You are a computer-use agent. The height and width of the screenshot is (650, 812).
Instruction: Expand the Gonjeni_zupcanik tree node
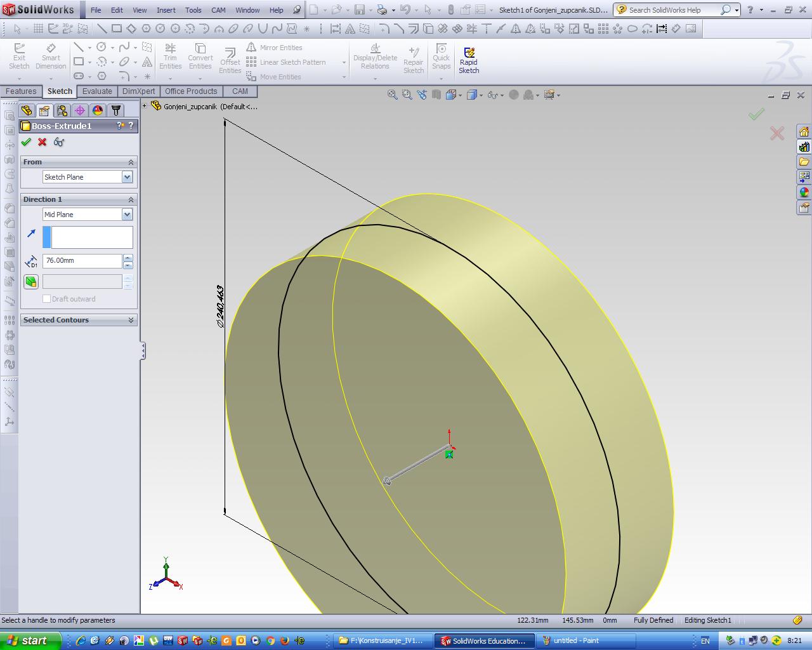pos(145,106)
